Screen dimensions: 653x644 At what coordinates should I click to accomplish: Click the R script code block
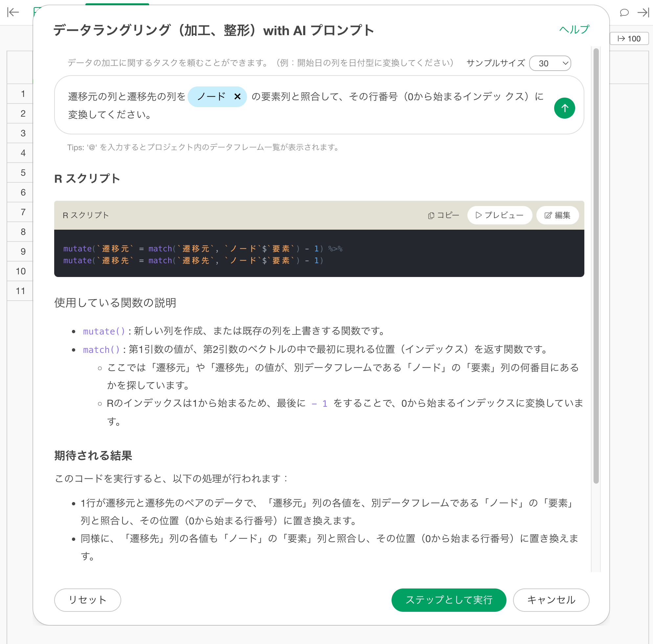(x=319, y=254)
